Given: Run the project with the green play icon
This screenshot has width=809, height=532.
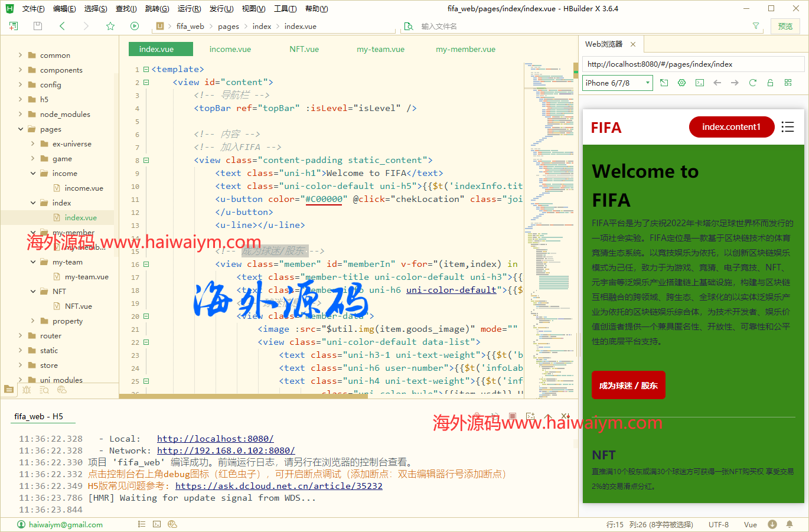Looking at the screenshot, I should [135, 26].
